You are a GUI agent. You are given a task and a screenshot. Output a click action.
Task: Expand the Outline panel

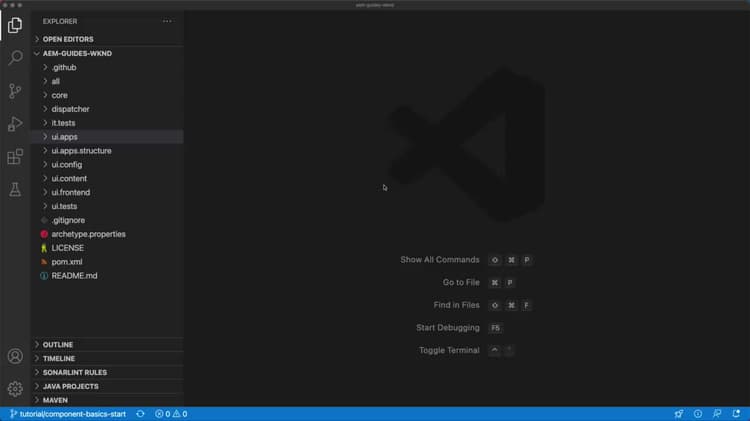[107, 344]
